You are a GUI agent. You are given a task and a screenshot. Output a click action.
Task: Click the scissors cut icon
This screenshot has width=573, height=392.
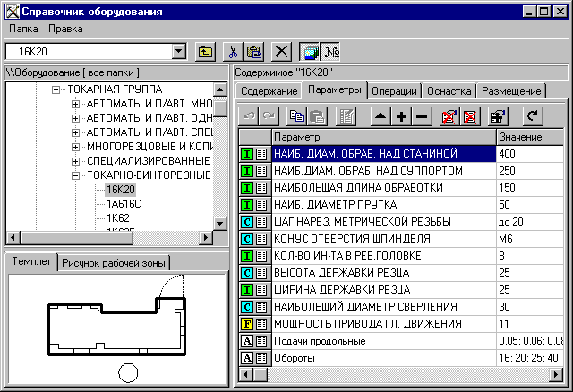click(233, 52)
